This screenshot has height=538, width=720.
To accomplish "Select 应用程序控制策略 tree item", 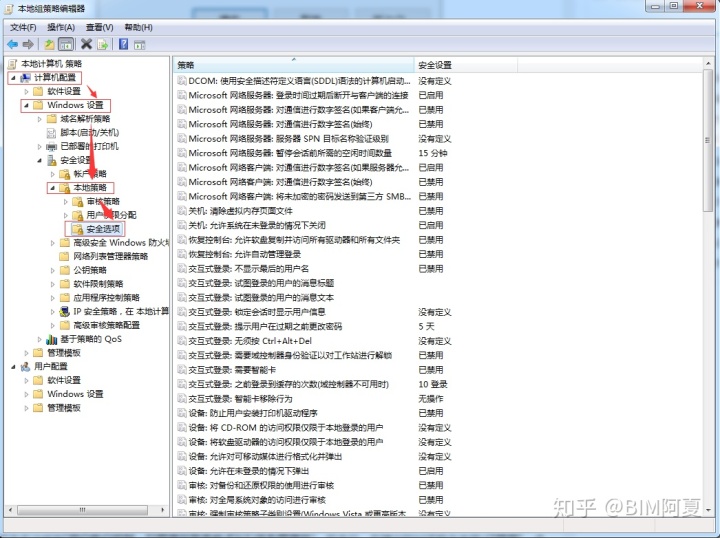I will 107,297.
